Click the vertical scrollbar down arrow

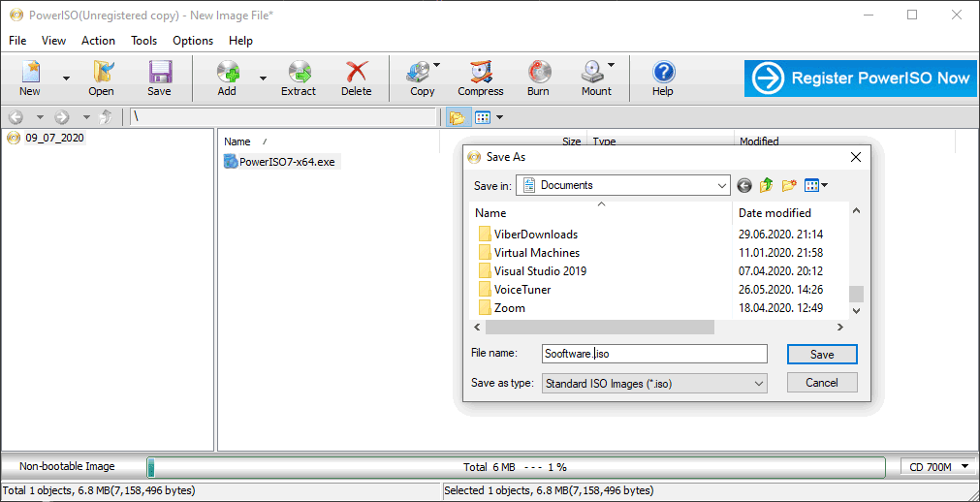coord(856,310)
